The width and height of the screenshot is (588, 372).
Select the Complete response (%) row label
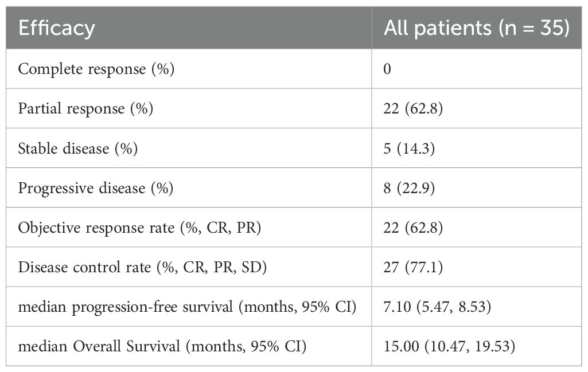(96, 69)
